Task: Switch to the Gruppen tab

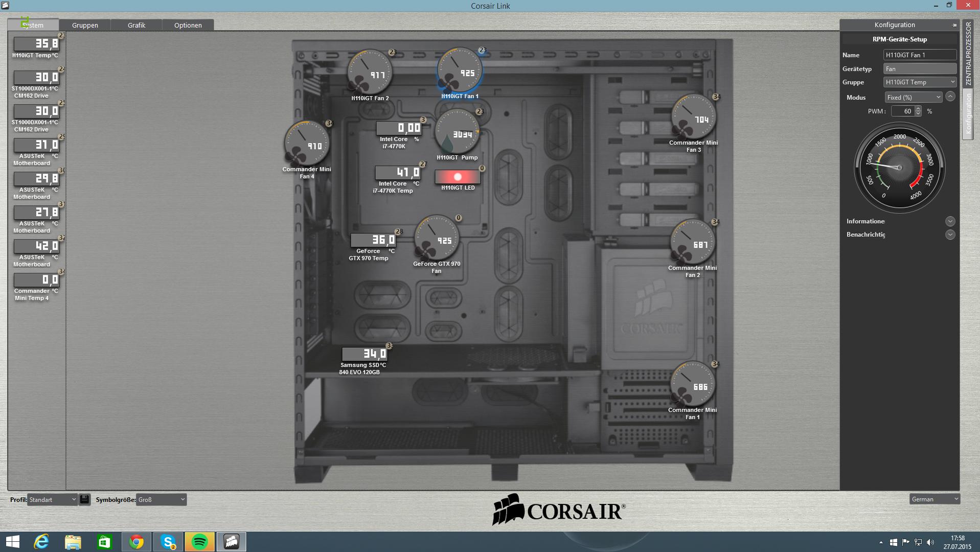Action: (85, 25)
